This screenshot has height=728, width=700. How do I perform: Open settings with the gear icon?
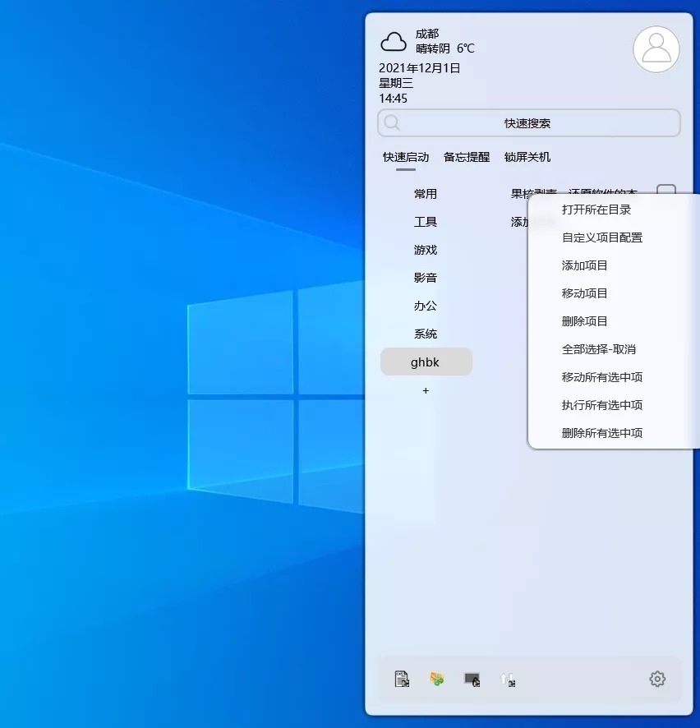coord(656,679)
